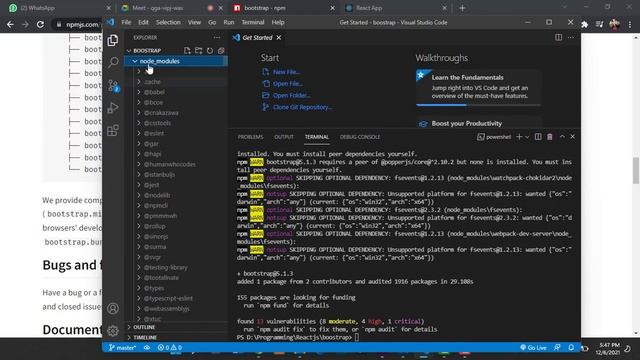640x360 pixels.
Task: Switch to the PROBLEMS panel tab
Action: (251, 137)
